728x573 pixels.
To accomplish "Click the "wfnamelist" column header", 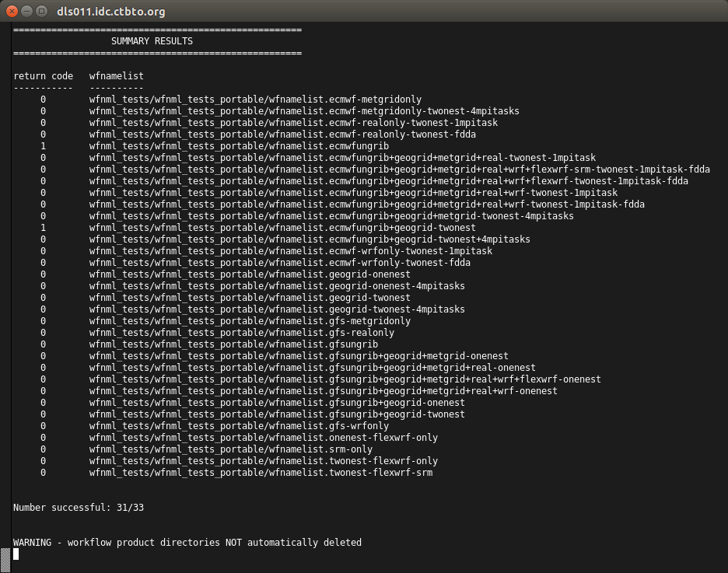I will (x=116, y=76).
